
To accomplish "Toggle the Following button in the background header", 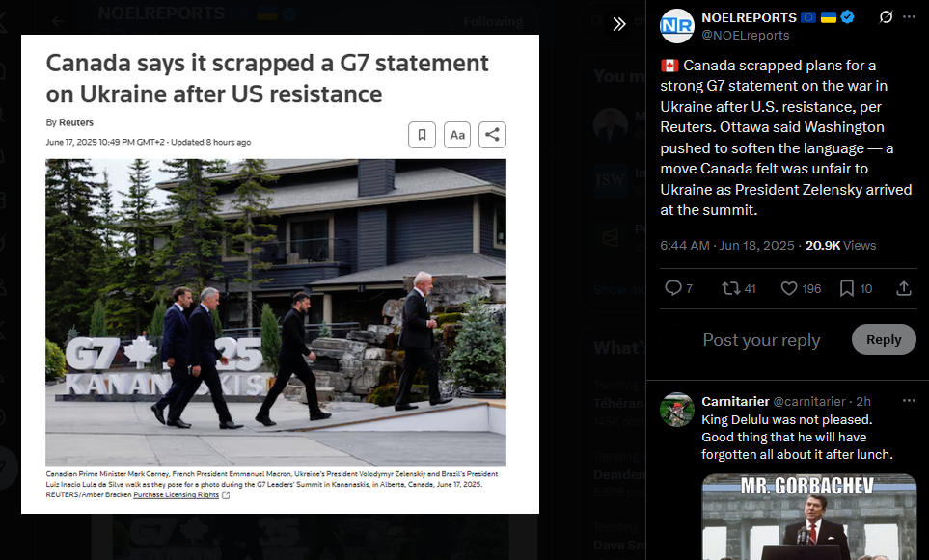I will coord(493,22).
